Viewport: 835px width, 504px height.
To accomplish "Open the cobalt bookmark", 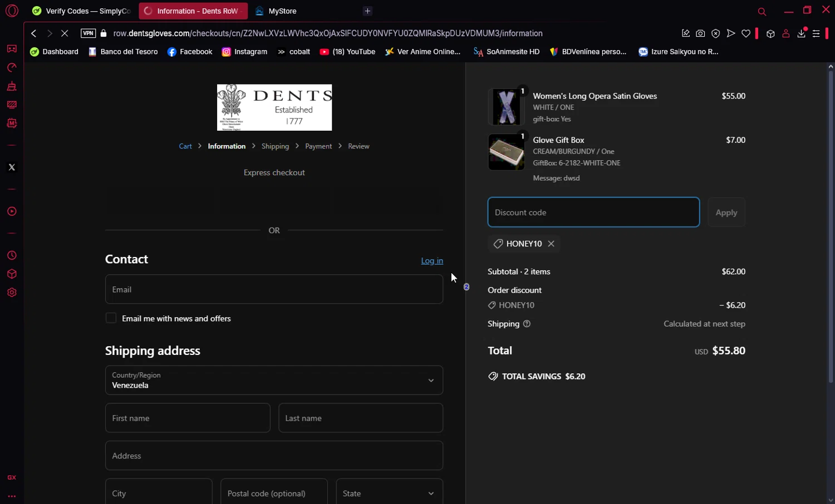I will [293, 52].
